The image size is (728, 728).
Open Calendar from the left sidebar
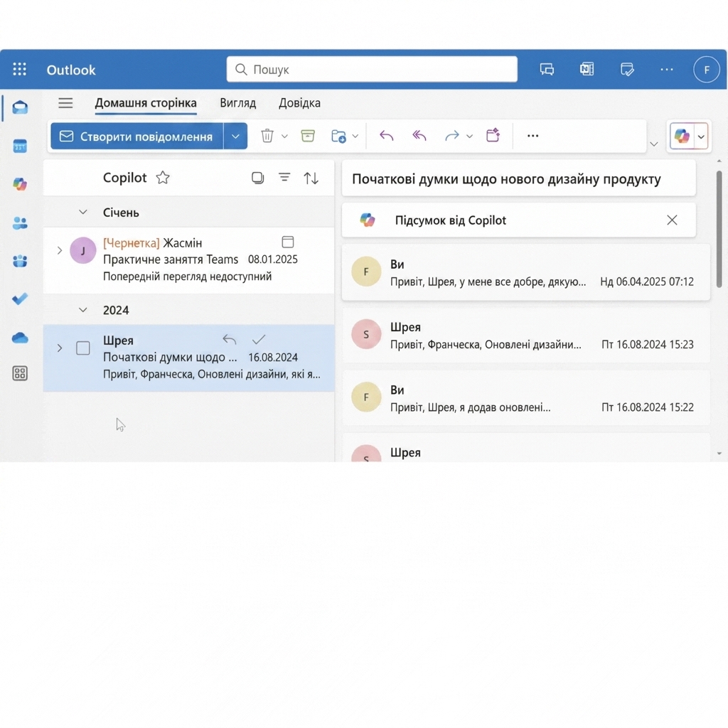20,146
